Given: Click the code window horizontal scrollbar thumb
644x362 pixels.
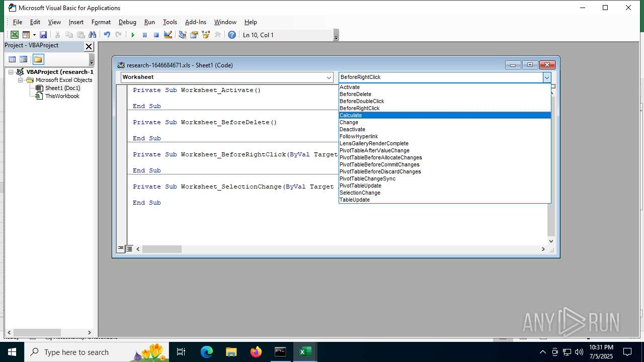Looking at the screenshot, I should [x=162, y=249].
